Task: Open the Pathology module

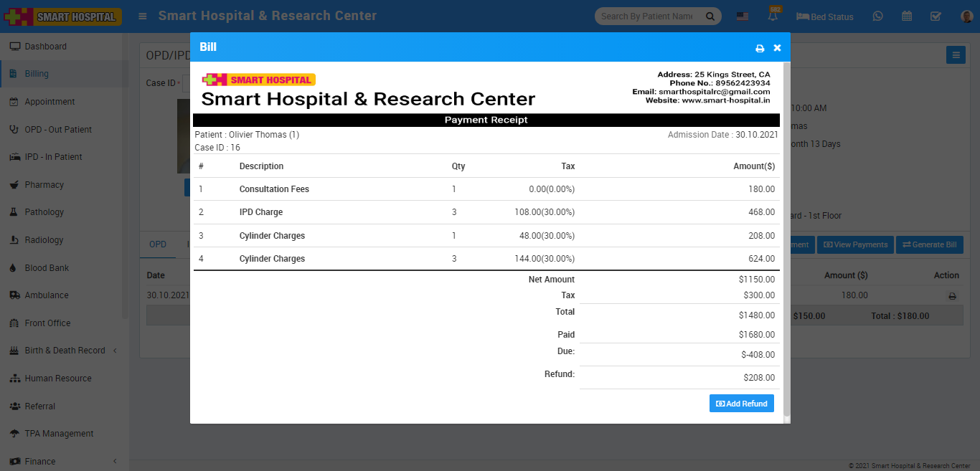Action: (44, 212)
